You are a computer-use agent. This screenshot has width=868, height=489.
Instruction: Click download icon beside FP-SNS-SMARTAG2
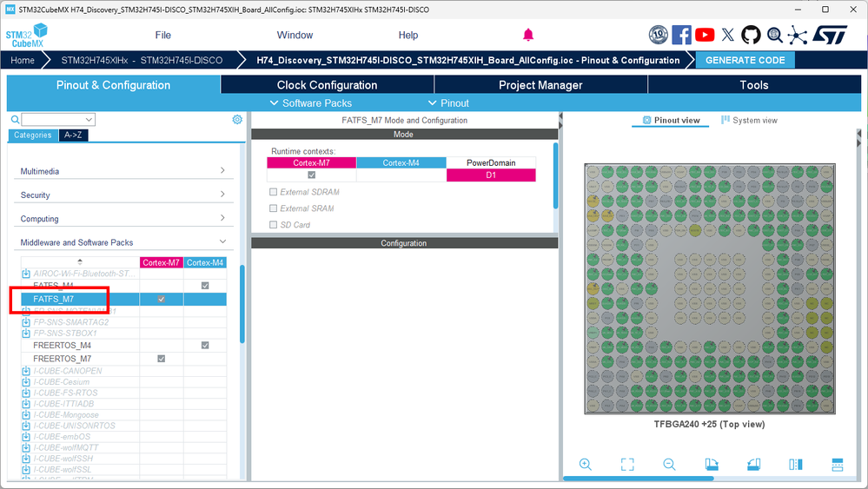pyautogui.click(x=26, y=322)
